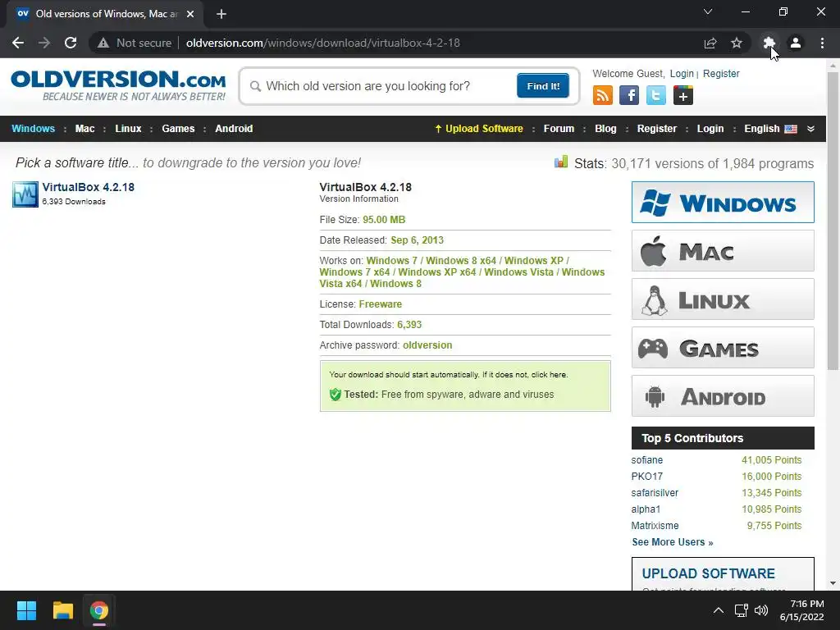Image resolution: width=840 pixels, height=630 pixels.
Task: Click the network tray icon
Action: click(x=742, y=610)
